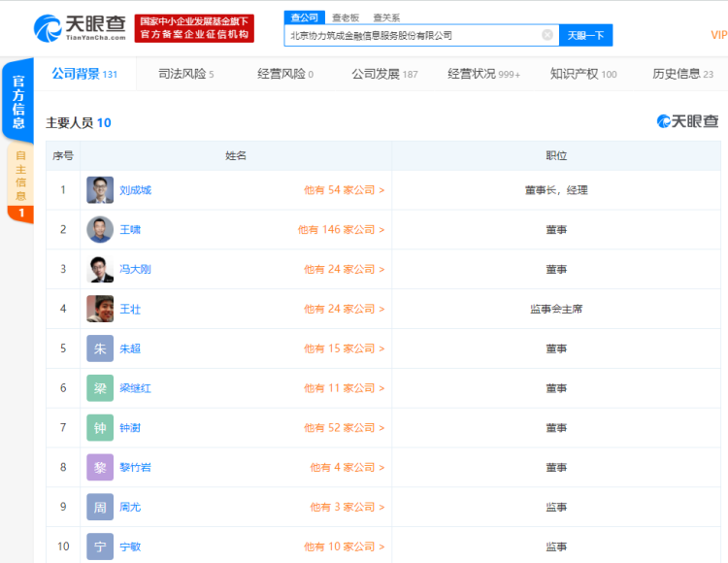Open the 司法风险 tab
The height and width of the screenshot is (563, 728).
tap(185, 74)
